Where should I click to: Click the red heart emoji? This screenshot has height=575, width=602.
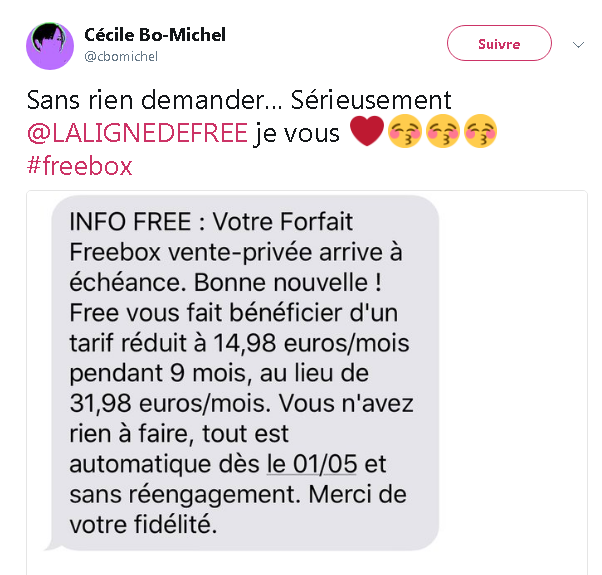click(x=367, y=132)
